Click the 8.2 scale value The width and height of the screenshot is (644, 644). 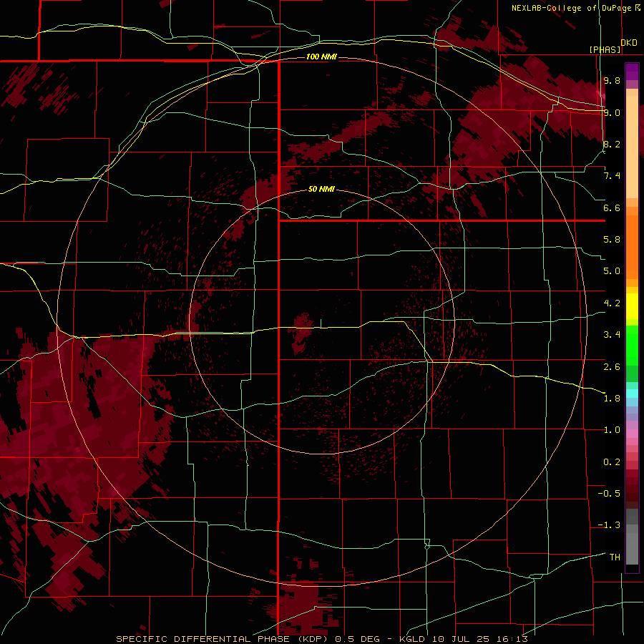tap(612, 144)
